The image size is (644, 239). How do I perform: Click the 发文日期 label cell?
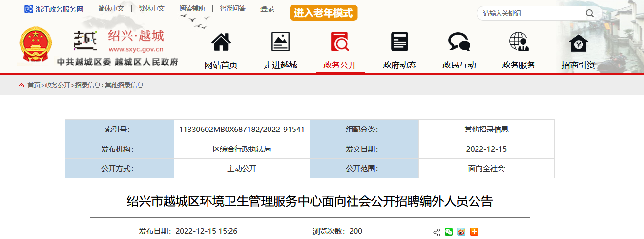(364, 149)
